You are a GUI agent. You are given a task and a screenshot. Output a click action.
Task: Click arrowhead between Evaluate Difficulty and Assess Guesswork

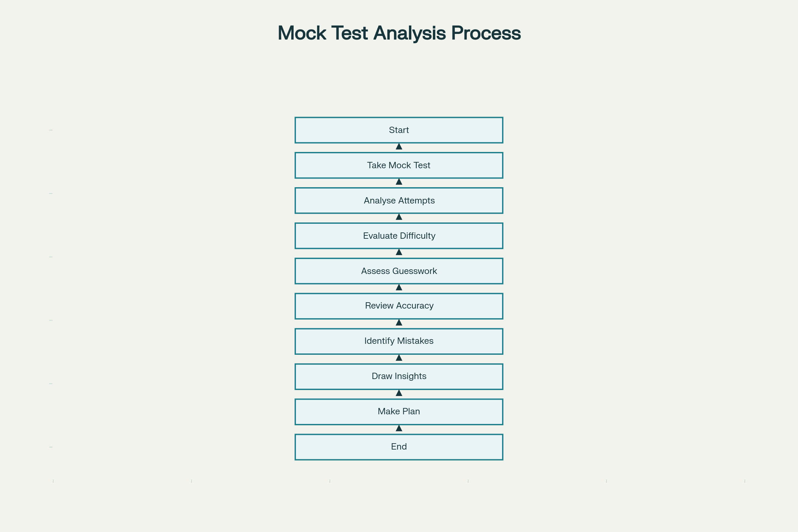[x=399, y=252]
